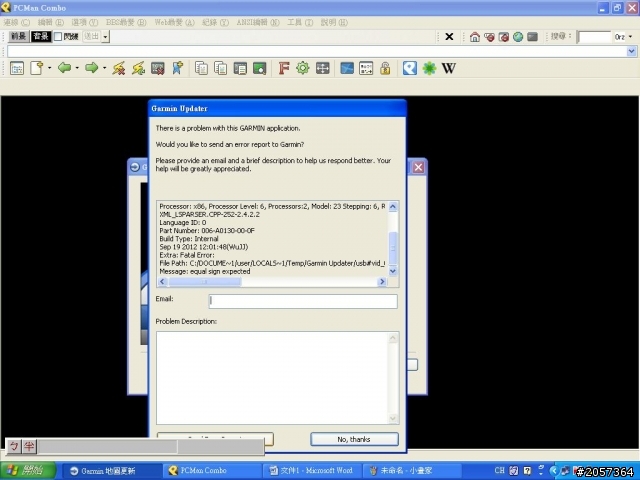Switch to Microsoft Word taskbar button
The height and width of the screenshot is (480, 640).
coord(312,471)
